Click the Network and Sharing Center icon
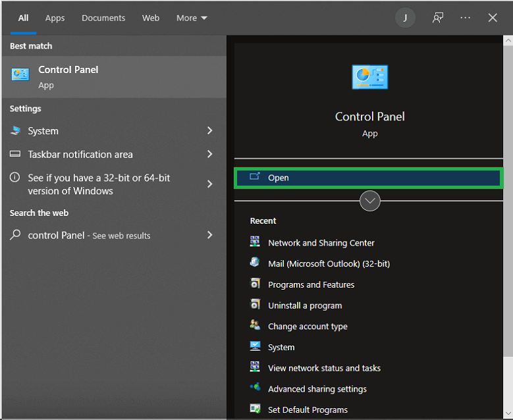The width and height of the screenshot is (513, 420). point(255,242)
